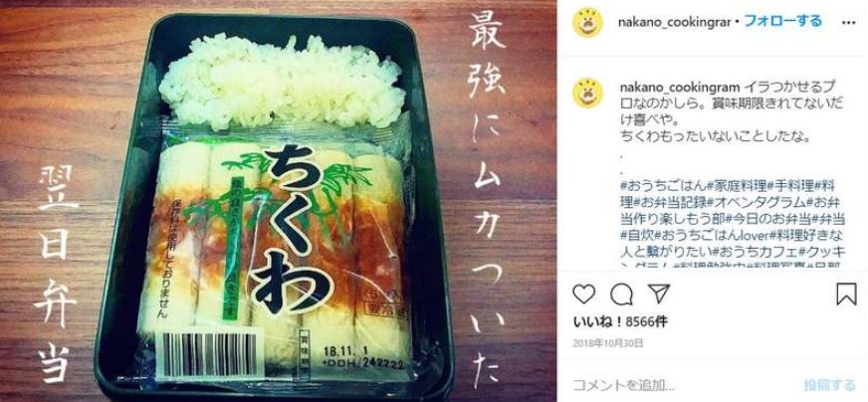
Task: Open the 2018年10月30日 post date link
Action: point(608,343)
